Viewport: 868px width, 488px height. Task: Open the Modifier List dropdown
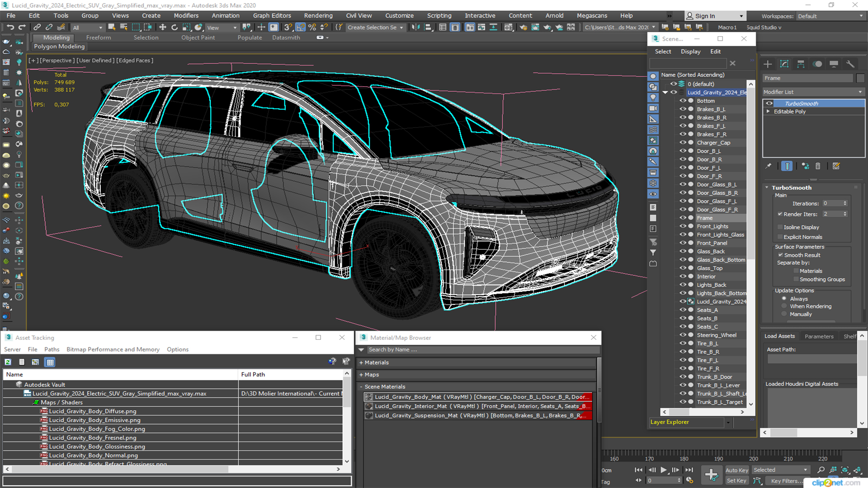tap(813, 92)
